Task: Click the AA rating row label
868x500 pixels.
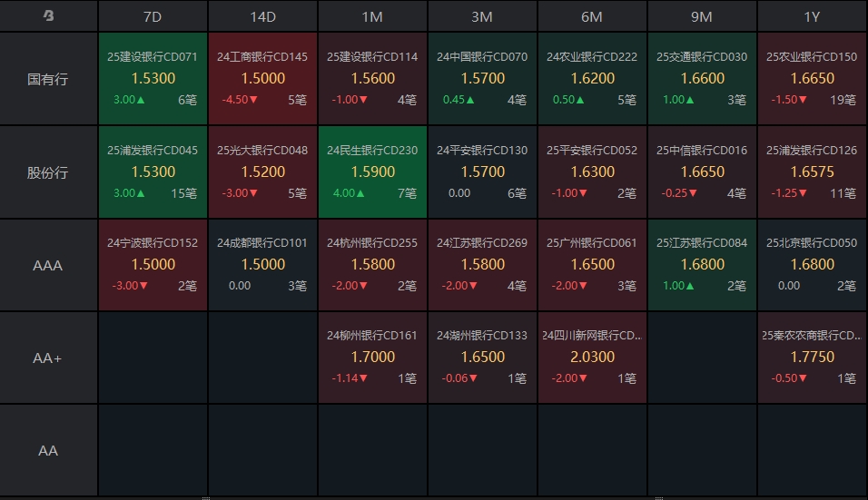Action: coord(48,450)
